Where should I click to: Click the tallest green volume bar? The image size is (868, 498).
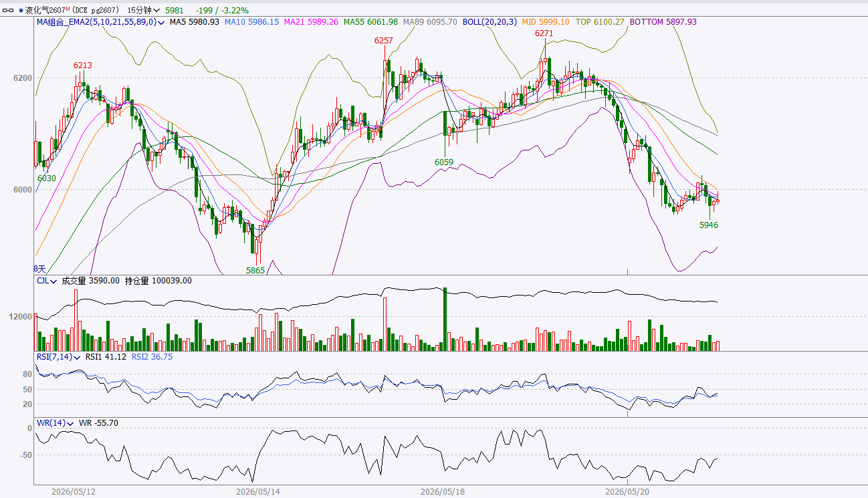pos(445,319)
